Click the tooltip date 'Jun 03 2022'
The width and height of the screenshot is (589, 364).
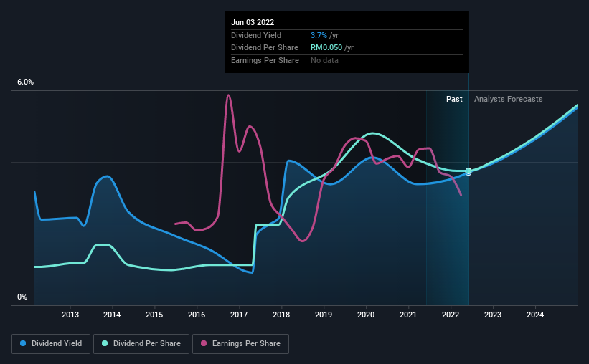coord(253,22)
